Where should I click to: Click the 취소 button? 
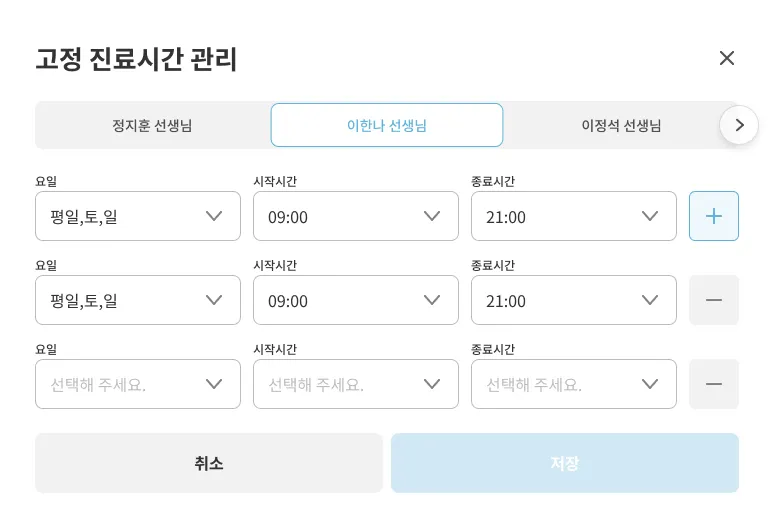tap(209, 463)
